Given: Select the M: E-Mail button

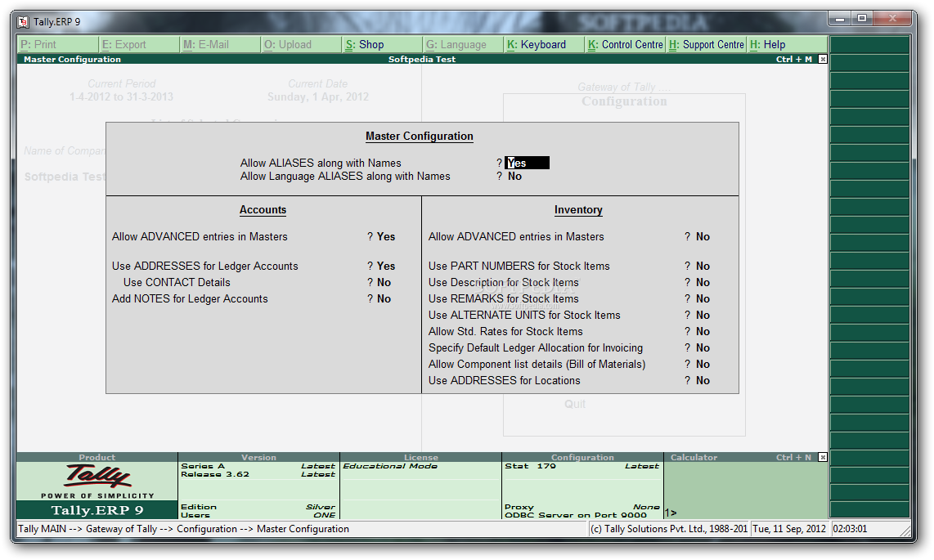Looking at the screenshot, I should (x=220, y=45).
